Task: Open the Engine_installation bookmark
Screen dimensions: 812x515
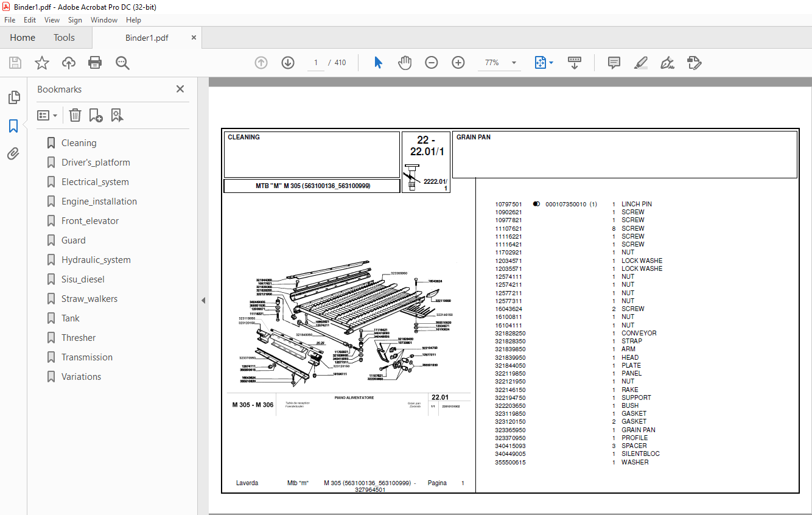Action: (x=99, y=201)
